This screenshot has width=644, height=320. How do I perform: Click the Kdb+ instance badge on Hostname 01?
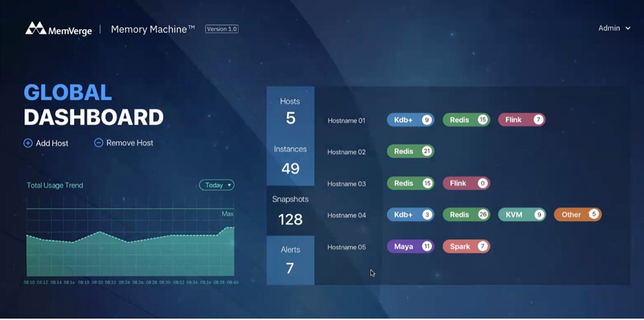[x=410, y=120]
